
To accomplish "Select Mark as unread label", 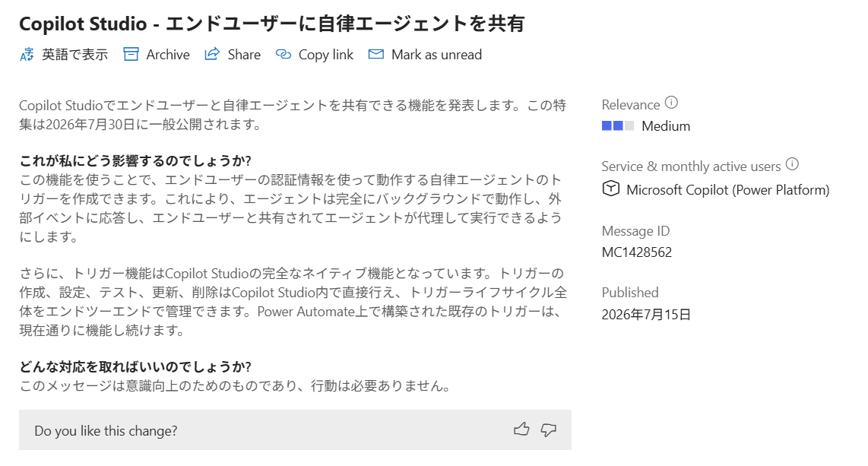I will click(x=437, y=55).
